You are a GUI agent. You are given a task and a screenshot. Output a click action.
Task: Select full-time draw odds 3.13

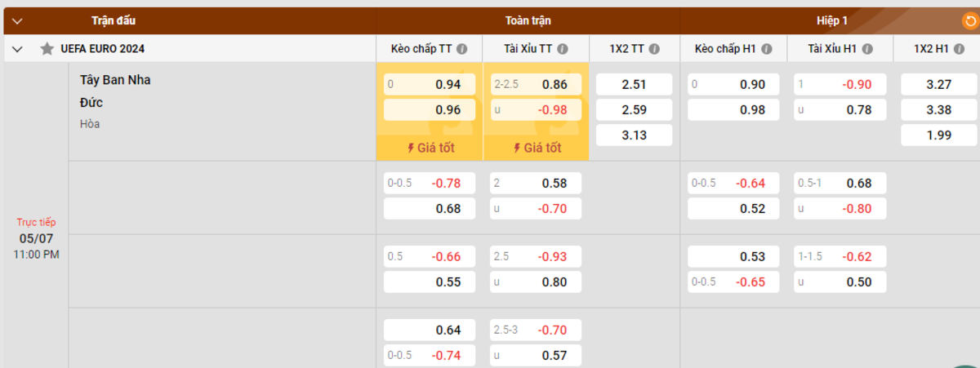pyautogui.click(x=634, y=135)
